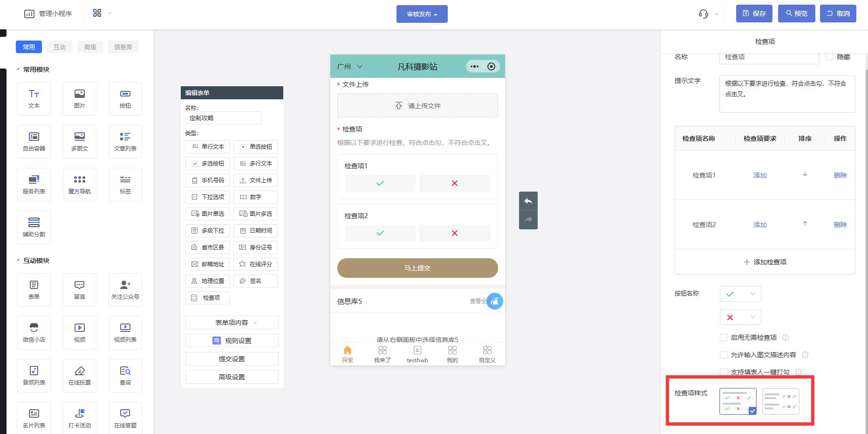Delete 检查项1 via 删除 link
868x434 pixels.
click(x=840, y=175)
